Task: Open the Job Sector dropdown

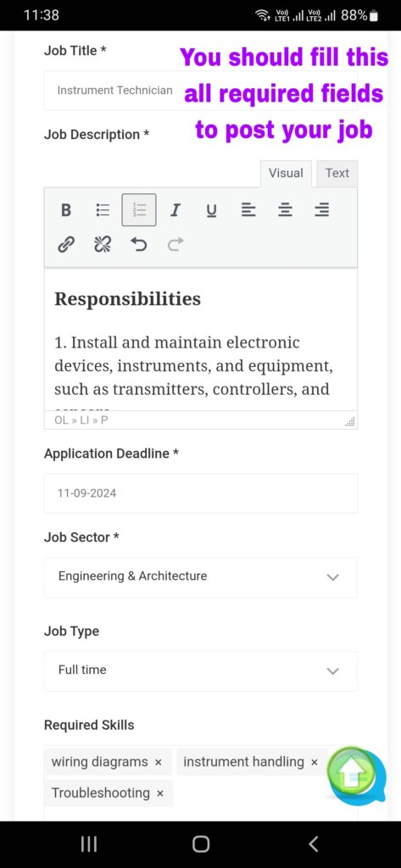Action: click(x=200, y=576)
